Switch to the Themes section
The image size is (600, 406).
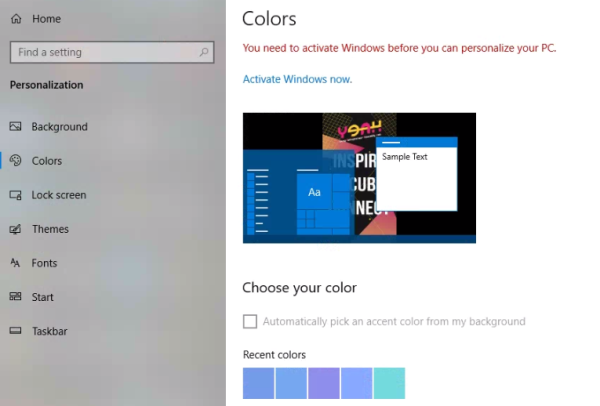[50, 229]
